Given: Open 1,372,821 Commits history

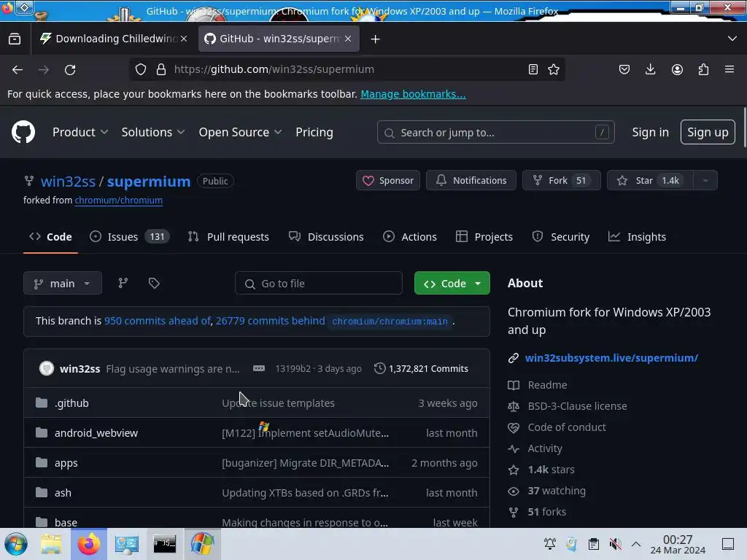Looking at the screenshot, I should click(x=421, y=368).
